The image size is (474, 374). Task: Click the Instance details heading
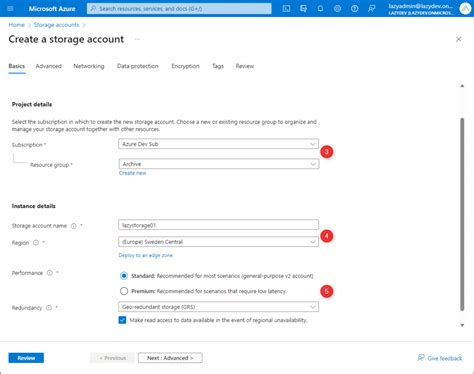(x=34, y=206)
